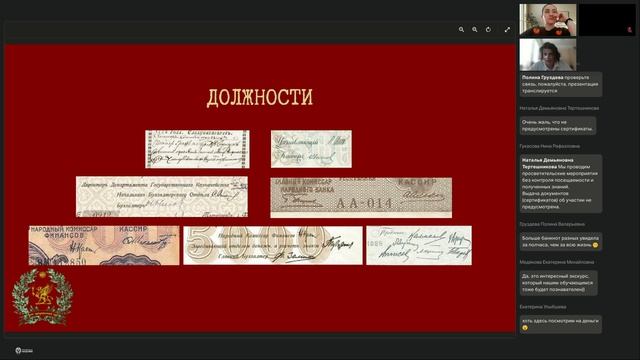Viewport: 640px width, 360px height.
Task: Click the rotate/reset view icon
Action: (x=488, y=29)
